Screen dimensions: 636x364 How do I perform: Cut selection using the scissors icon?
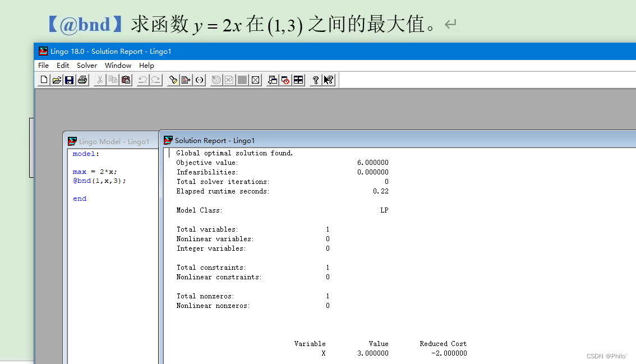100,80
